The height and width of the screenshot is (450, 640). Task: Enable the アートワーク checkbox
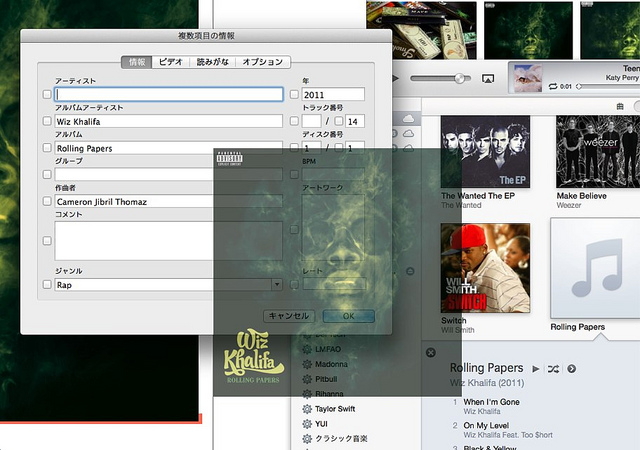click(x=294, y=230)
